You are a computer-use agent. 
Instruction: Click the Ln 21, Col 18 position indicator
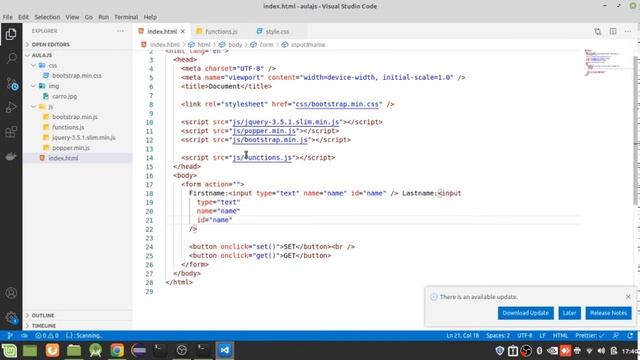point(462,336)
